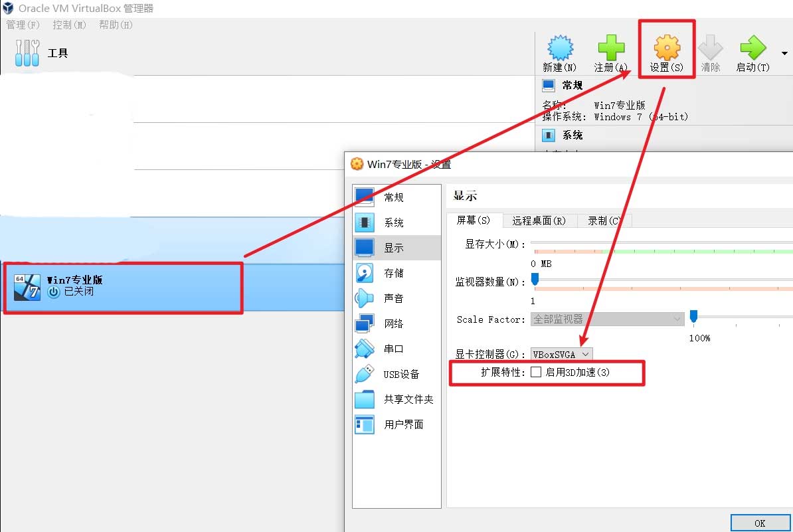Click the 显存大小 slider track
Screen dimensions: 793x532
[x=661, y=243]
